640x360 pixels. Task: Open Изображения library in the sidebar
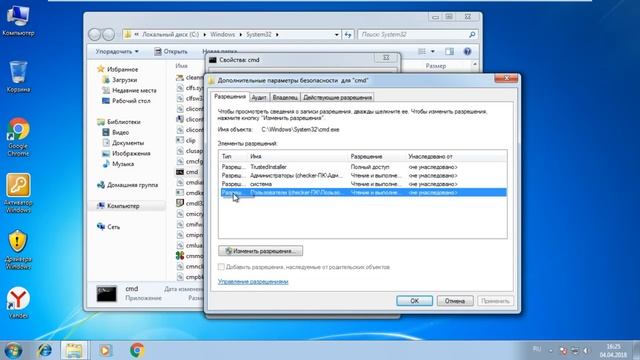[126, 153]
